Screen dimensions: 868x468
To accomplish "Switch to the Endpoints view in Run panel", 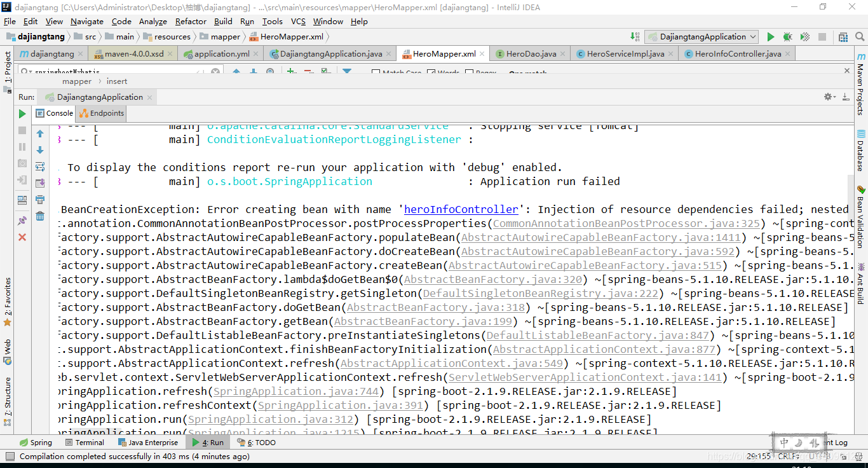I will coord(100,113).
